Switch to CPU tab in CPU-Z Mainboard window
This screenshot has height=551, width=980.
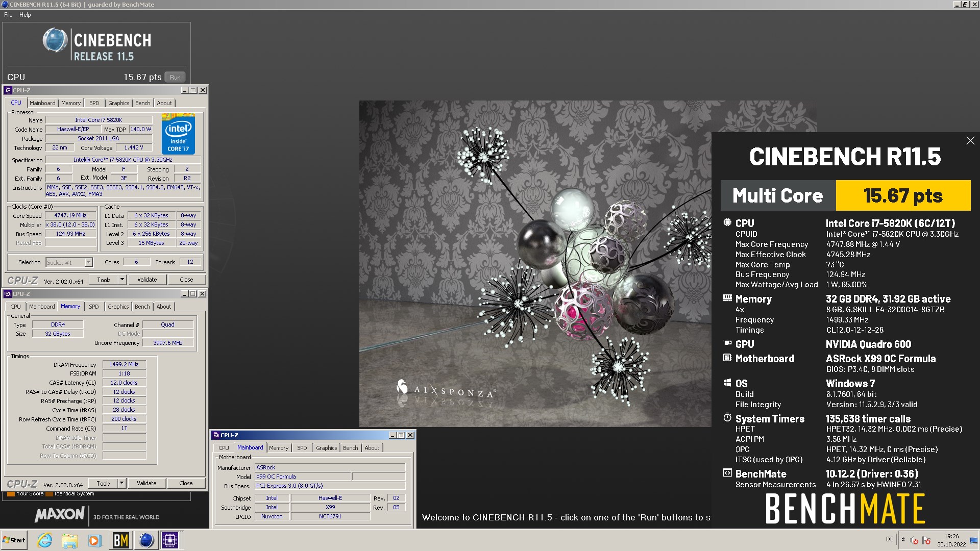[224, 448]
